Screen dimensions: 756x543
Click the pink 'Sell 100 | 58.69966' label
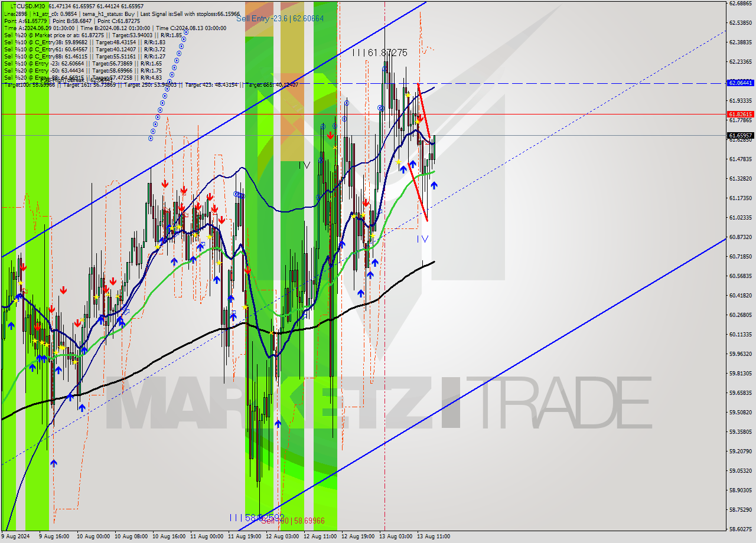click(293, 521)
